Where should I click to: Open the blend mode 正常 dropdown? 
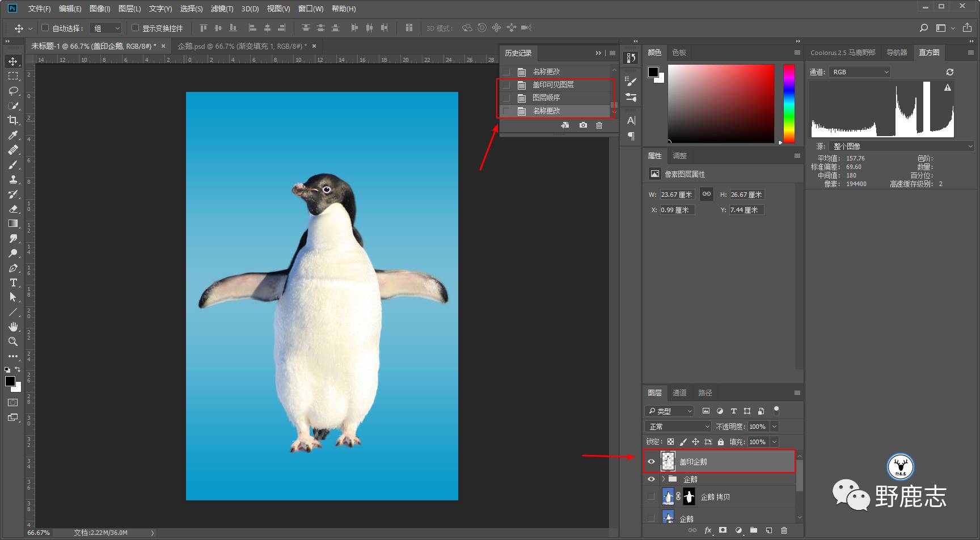[x=678, y=427]
